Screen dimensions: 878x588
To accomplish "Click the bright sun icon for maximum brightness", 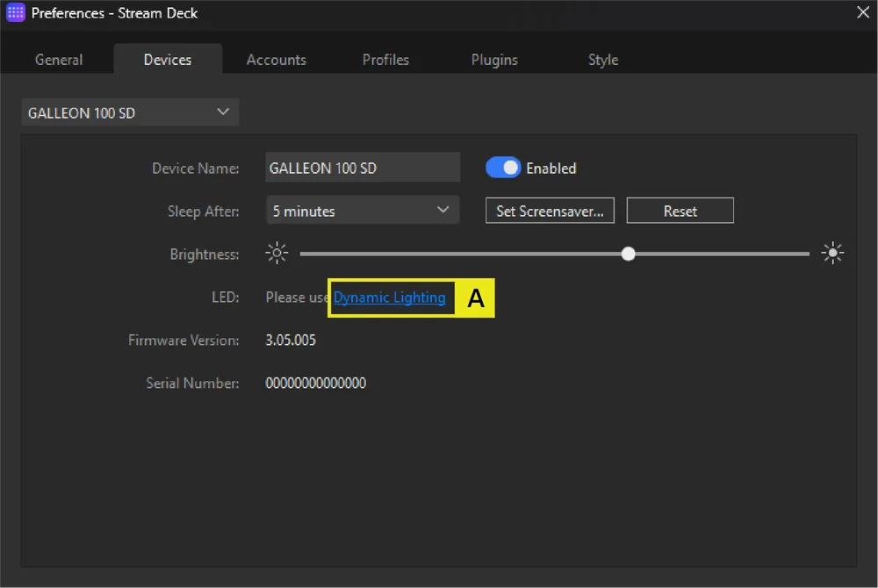I will point(832,255).
